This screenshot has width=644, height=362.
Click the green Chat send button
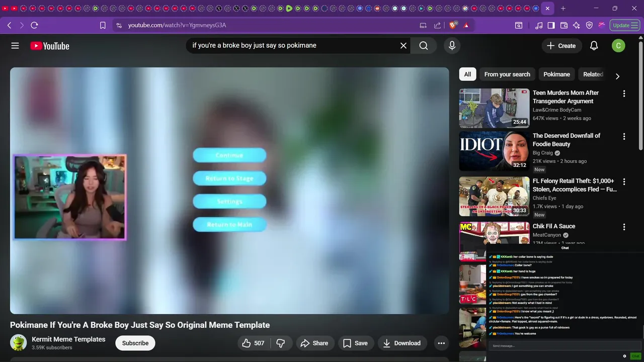pyautogui.click(x=635, y=356)
